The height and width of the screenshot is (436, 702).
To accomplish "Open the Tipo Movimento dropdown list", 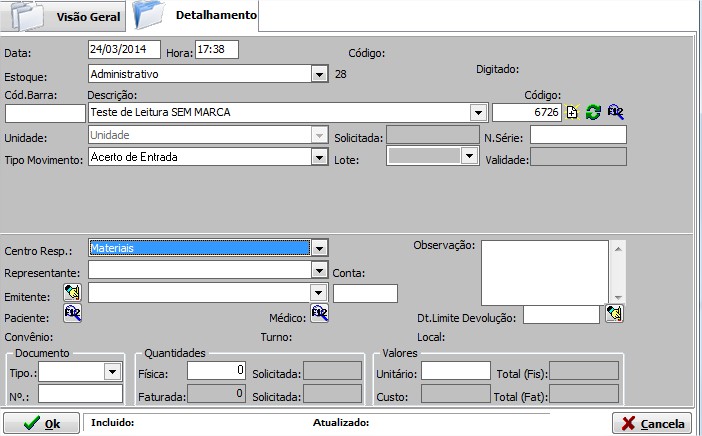I will click(319, 157).
